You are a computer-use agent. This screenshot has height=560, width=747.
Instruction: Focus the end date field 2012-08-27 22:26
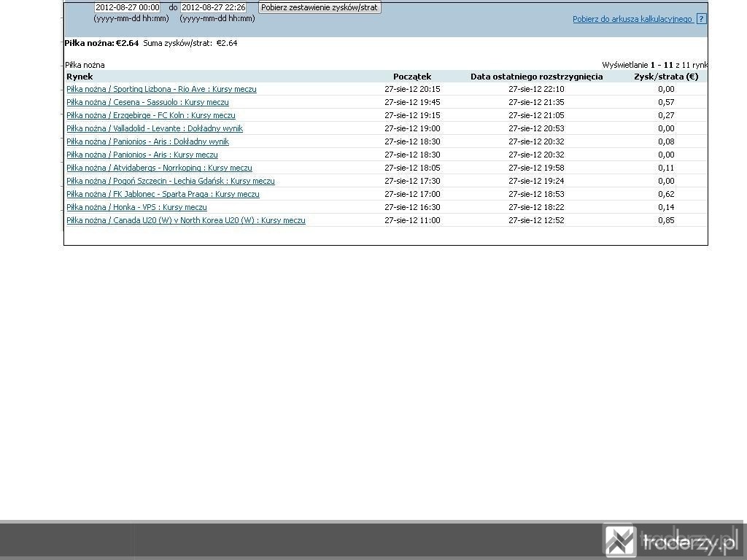coord(214,7)
